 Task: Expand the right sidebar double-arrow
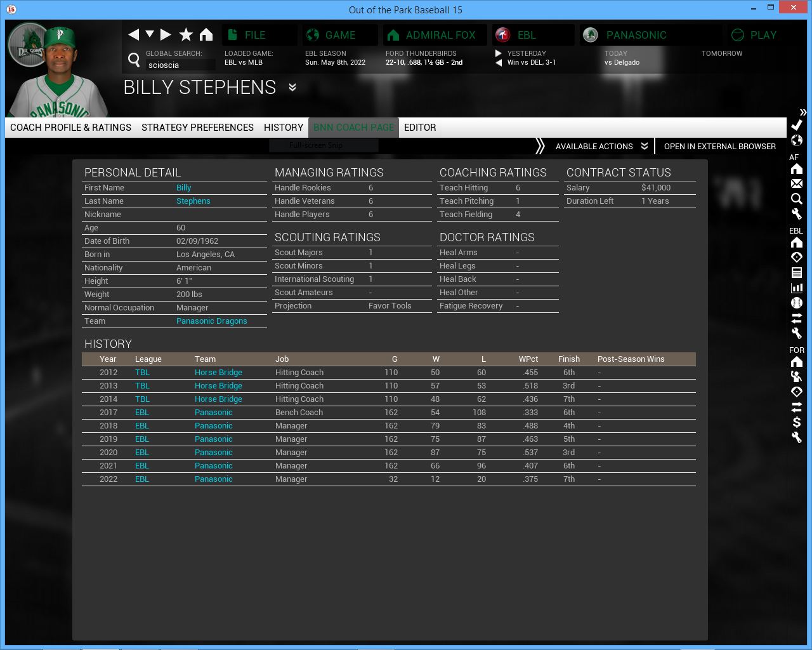coord(802,112)
